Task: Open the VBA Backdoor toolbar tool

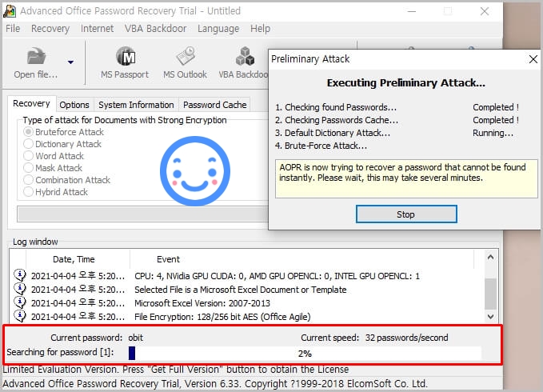Action: [244, 62]
